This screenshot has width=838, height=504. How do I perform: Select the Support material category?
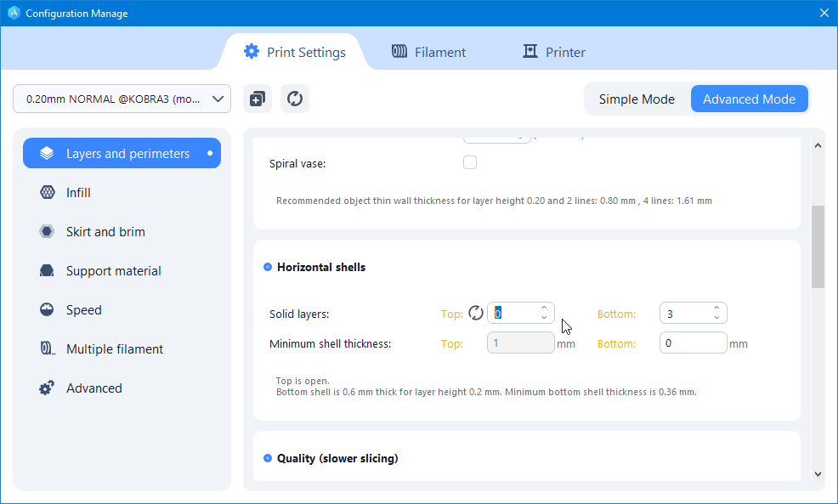tap(122, 270)
